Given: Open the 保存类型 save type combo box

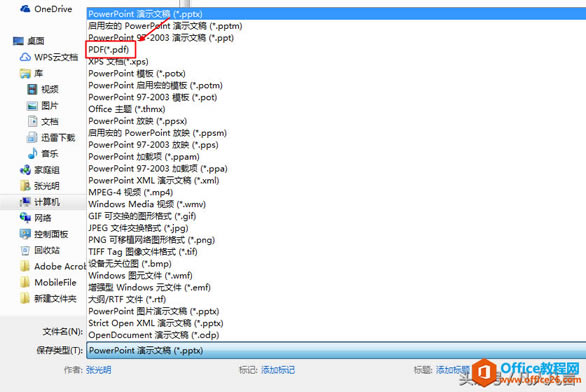Looking at the screenshot, I should pos(336,351).
